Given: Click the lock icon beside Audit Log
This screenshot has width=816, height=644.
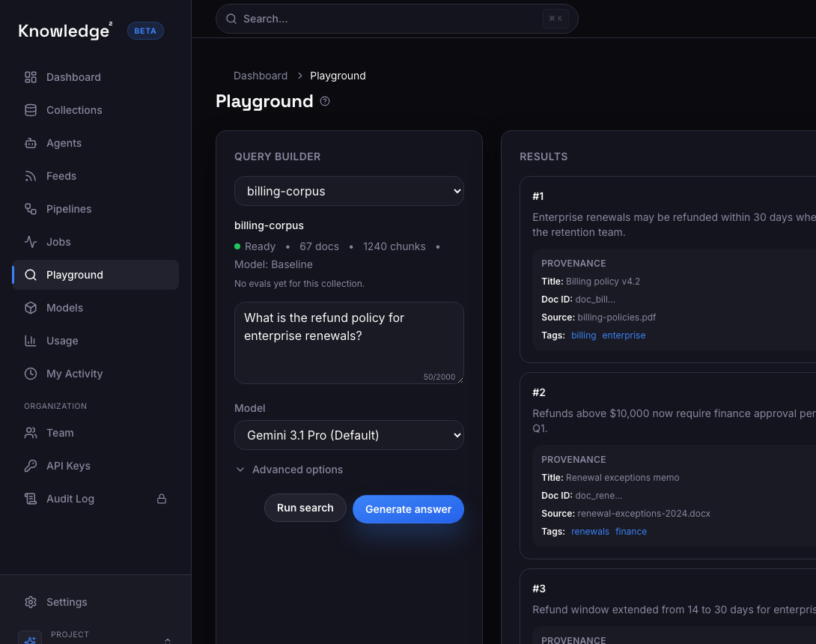Looking at the screenshot, I should tap(162, 499).
